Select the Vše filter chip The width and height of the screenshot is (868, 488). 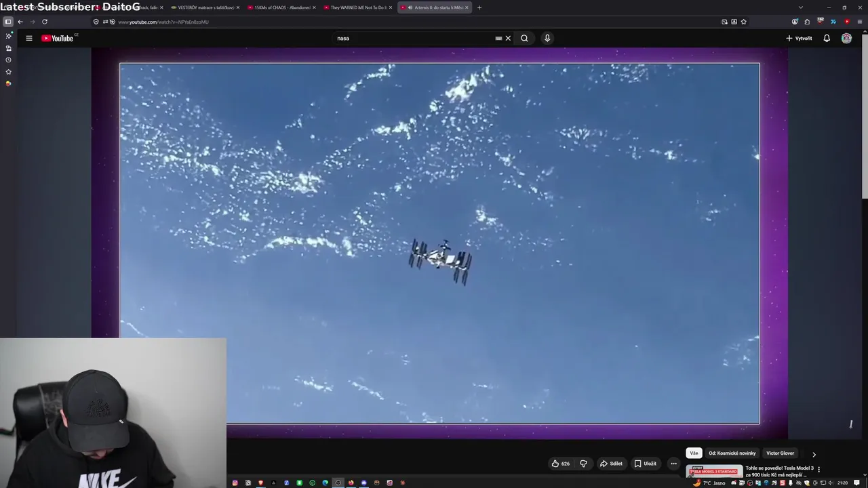(x=694, y=453)
